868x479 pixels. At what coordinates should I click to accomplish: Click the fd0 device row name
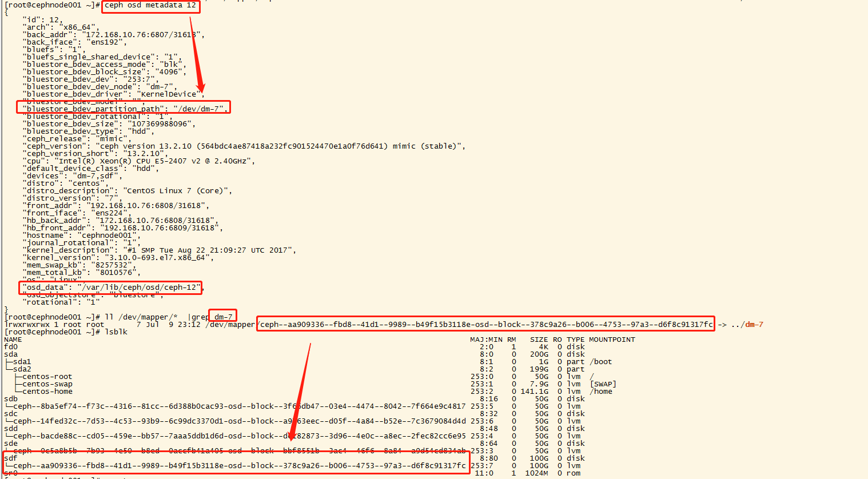(11, 347)
